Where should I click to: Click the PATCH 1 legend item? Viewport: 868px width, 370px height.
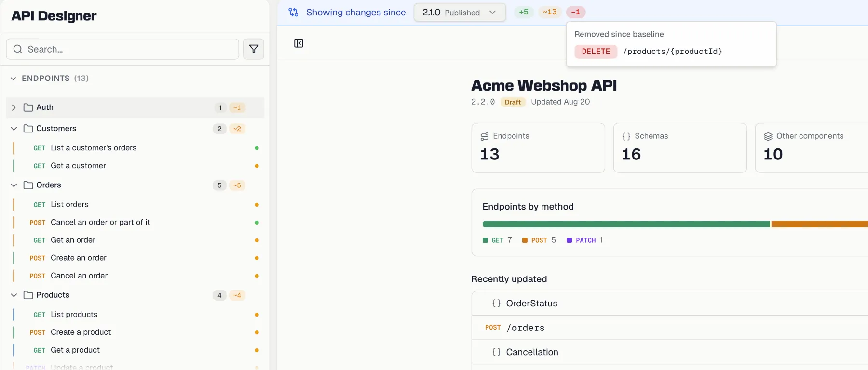point(584,240)
